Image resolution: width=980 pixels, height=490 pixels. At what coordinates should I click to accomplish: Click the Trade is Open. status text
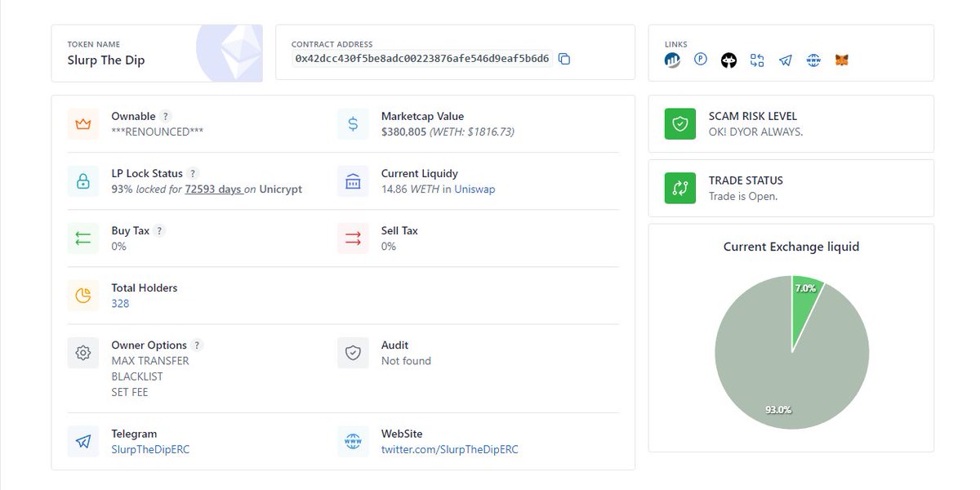pyautogui.click(x=743, y=196)
